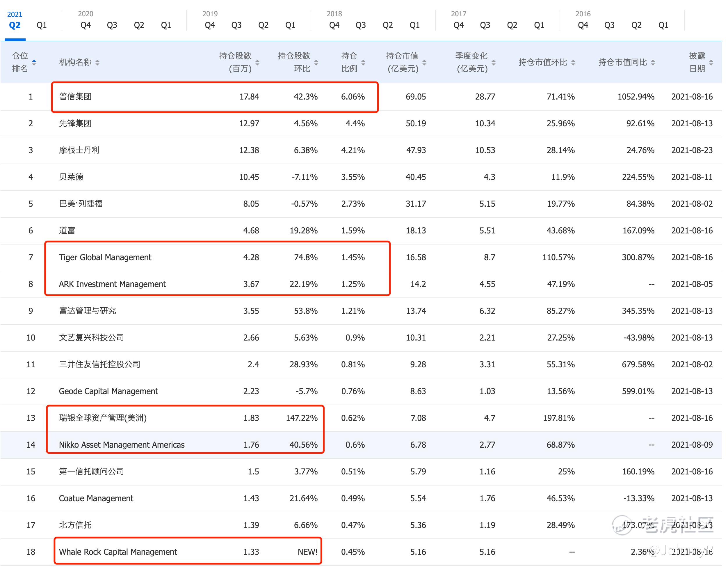Image resolution: width=728 pixels, height=567 pixels.
Task: Sort by 持仓市值同比 using its sort arrows
Action: (653, 62)
